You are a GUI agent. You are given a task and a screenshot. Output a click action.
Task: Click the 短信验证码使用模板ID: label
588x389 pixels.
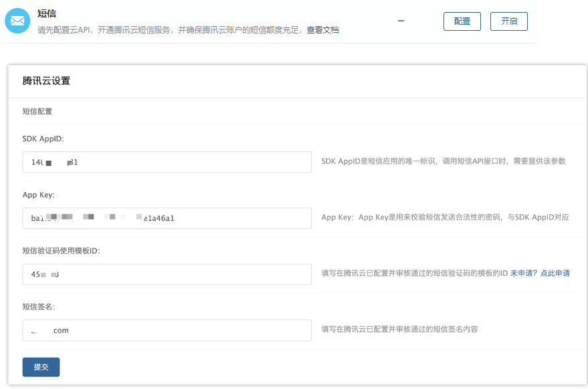(x=61, y=251)
